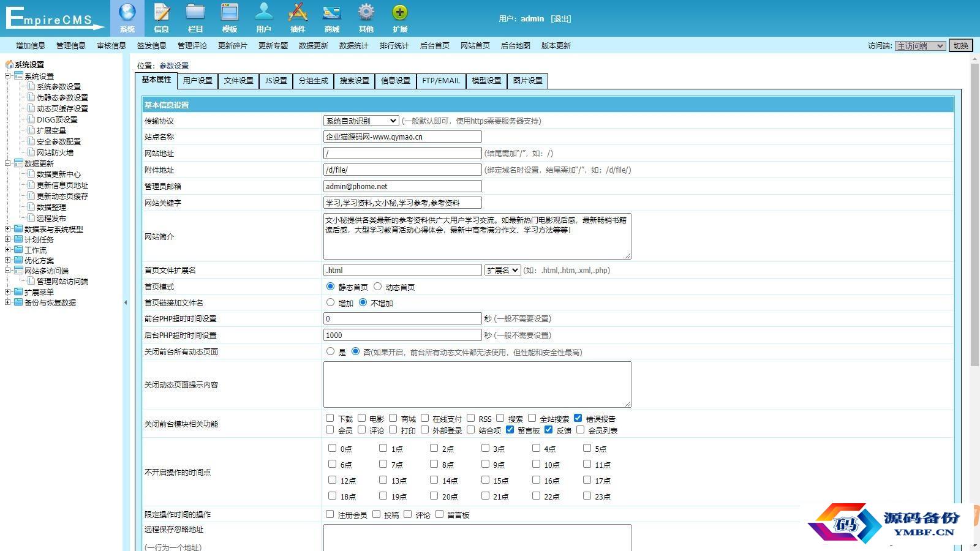Expand the 备份与恢复数据 tree node

click(x=7, y=302)
